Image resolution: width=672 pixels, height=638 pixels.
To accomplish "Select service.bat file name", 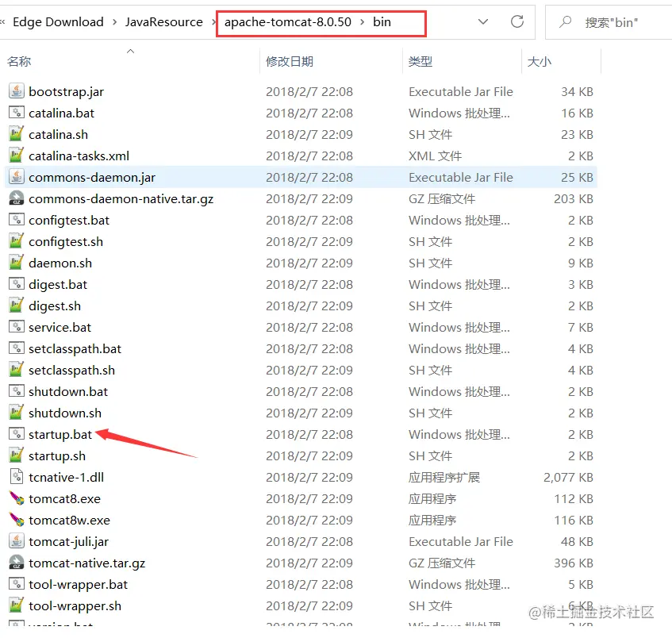I will pyautogui.click(x=60, y=327).
